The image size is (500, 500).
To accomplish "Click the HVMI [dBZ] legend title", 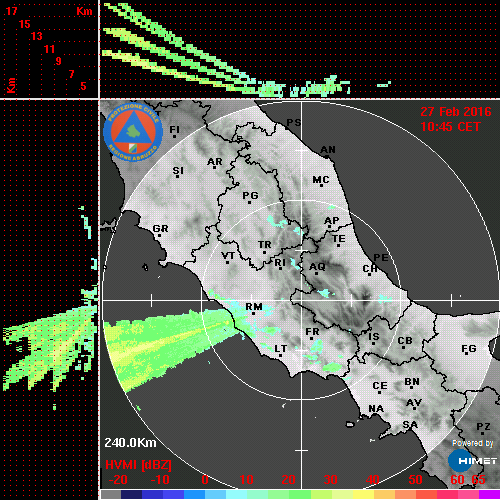I will tap(138, 465).
